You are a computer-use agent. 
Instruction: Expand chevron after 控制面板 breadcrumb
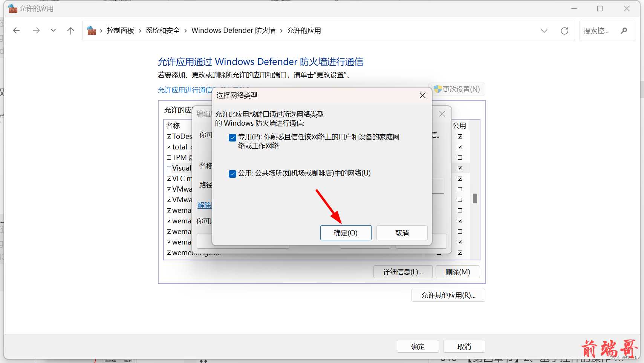pos(140,31)
